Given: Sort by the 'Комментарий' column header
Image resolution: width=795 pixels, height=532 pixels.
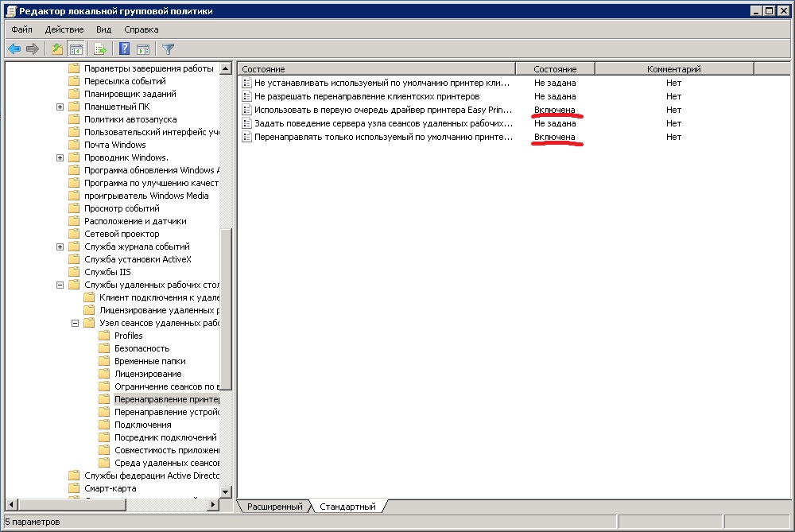Looking at the screenshot, I should (674, 69).
